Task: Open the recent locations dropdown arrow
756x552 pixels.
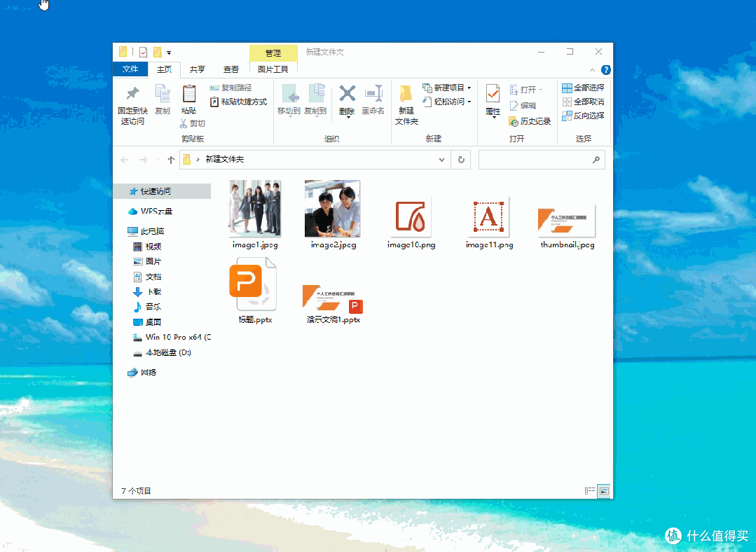Action: [x=158, y=160]
